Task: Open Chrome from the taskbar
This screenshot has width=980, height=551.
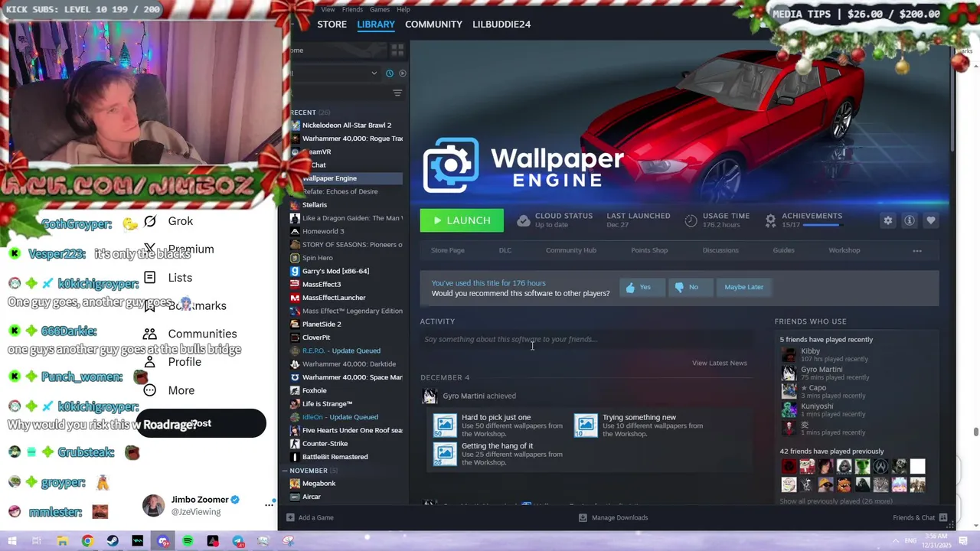Action: [x=87, y=541]
